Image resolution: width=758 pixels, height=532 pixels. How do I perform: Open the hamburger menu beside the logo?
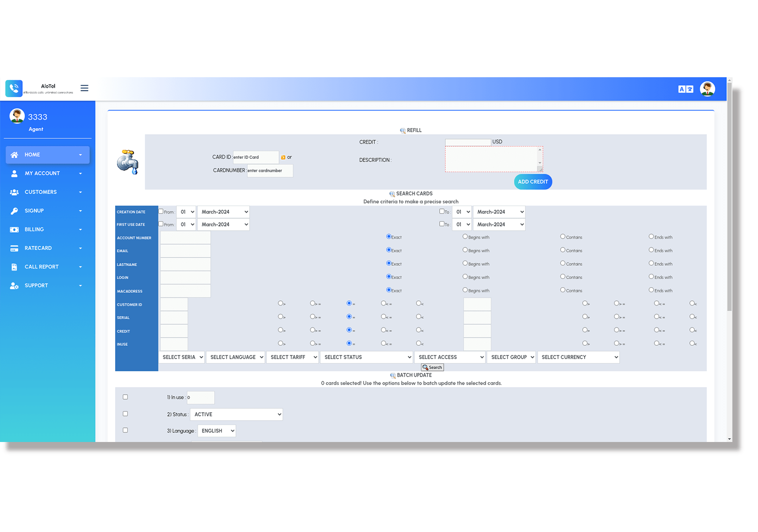(x=84, y=88)
